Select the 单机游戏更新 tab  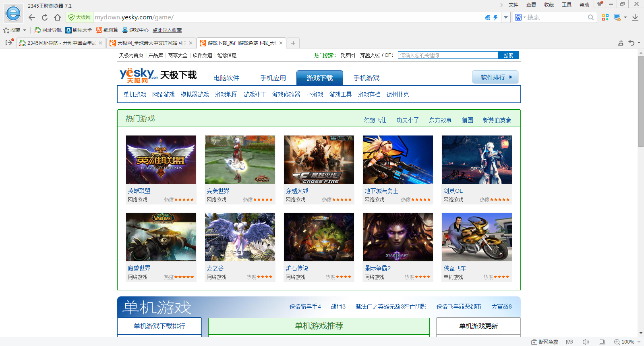(x=478, y=326)
